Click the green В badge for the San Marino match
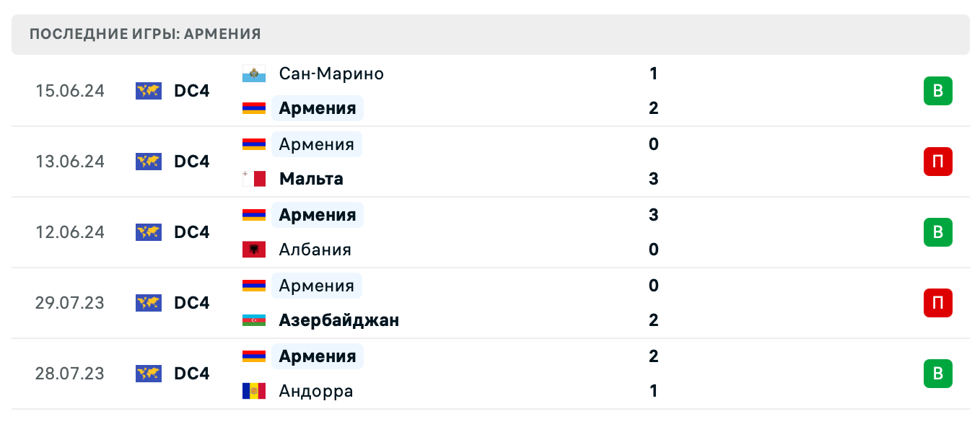 937,91
